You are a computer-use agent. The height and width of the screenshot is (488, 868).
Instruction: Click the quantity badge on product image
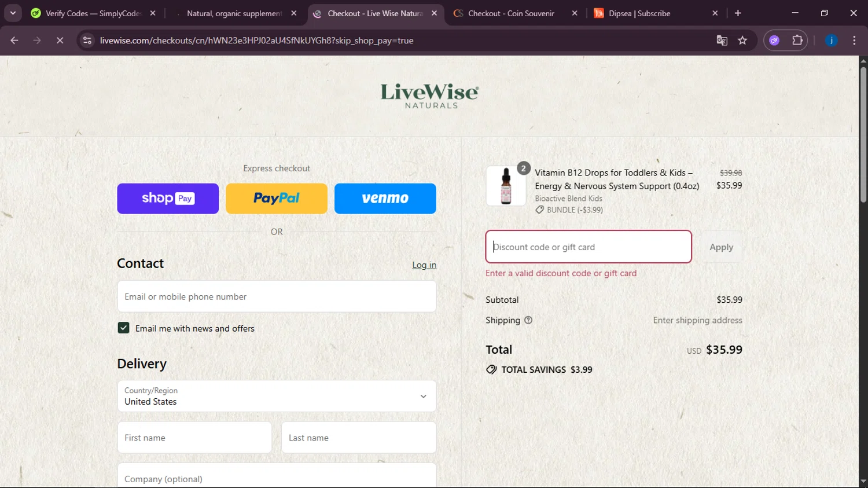coord(523,168)
